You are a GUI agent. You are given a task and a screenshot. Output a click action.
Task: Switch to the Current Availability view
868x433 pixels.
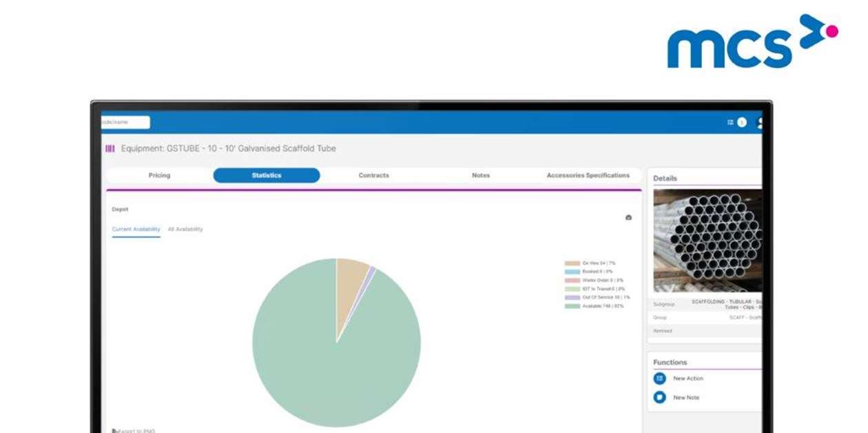[134, 229]
